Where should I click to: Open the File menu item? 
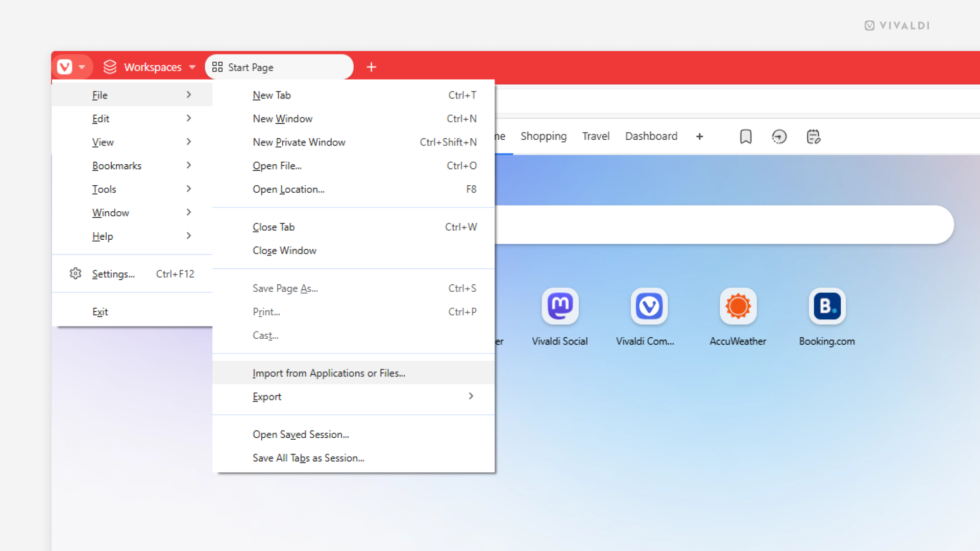(x=132, y=95)
